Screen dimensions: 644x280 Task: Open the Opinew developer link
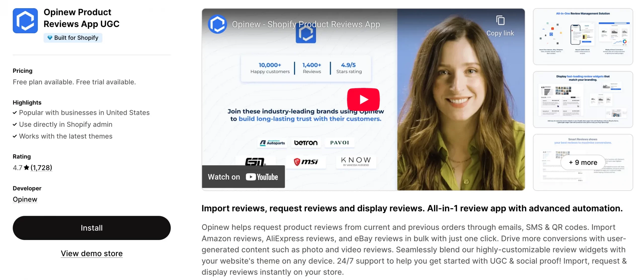(x=25, y=199)
